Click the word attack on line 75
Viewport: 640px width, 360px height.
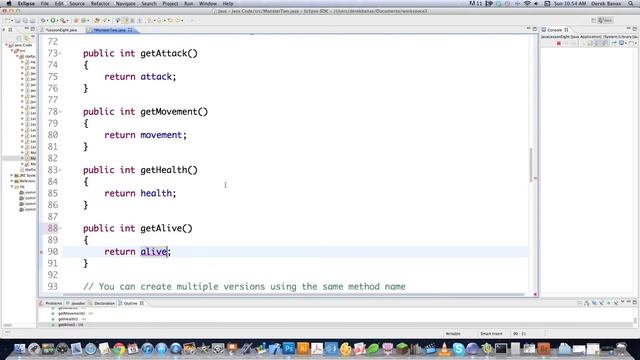click(156, 77)
